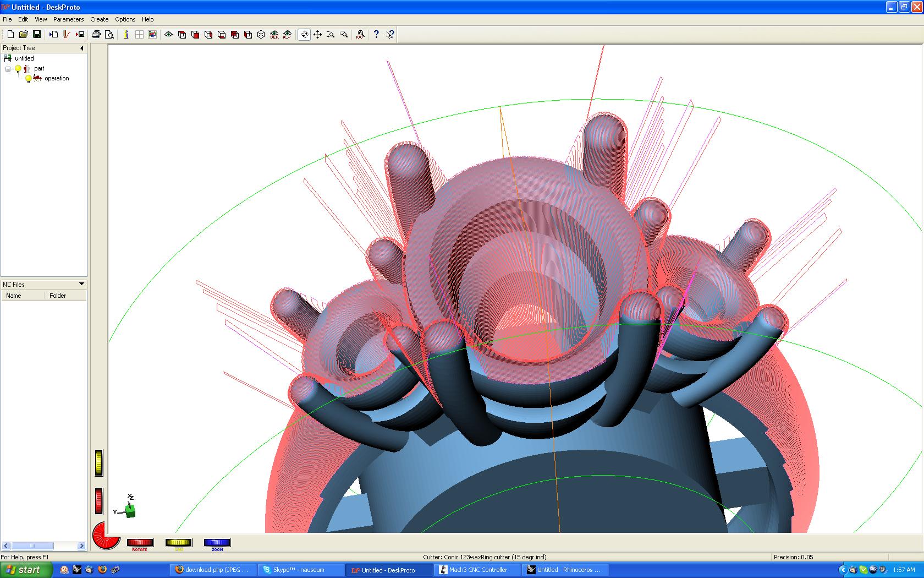Activate the mouse rotate mode button
Screen dimensions: 924x578
(x=304, y=34)
